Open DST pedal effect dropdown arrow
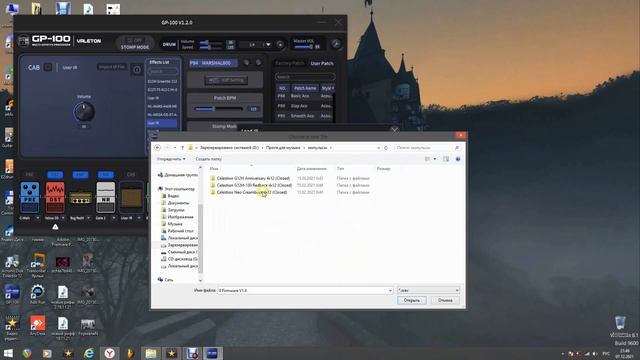Viewport: 640px width, 360px height. [63, 218]
